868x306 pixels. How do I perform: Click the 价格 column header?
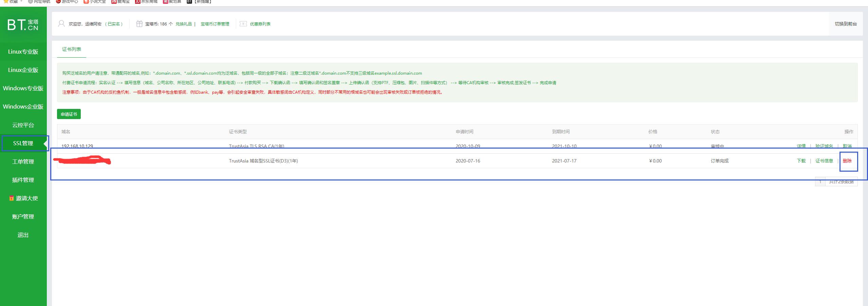(653, 132)
